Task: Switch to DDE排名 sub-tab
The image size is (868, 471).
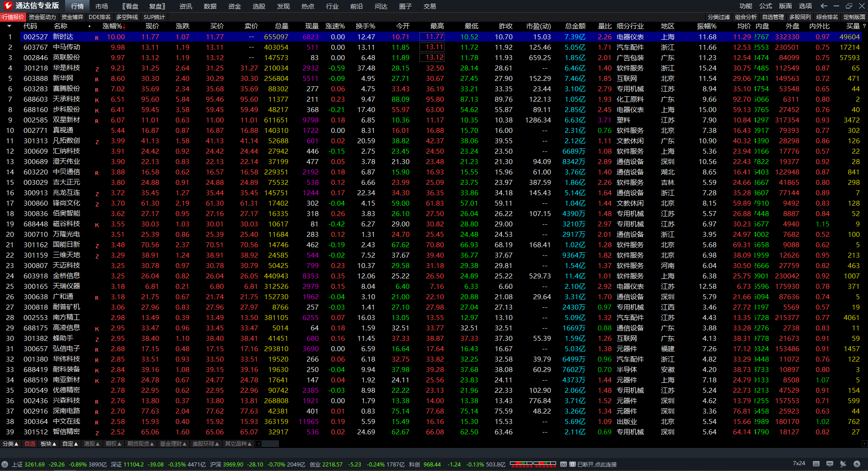Action: (99, 17)
